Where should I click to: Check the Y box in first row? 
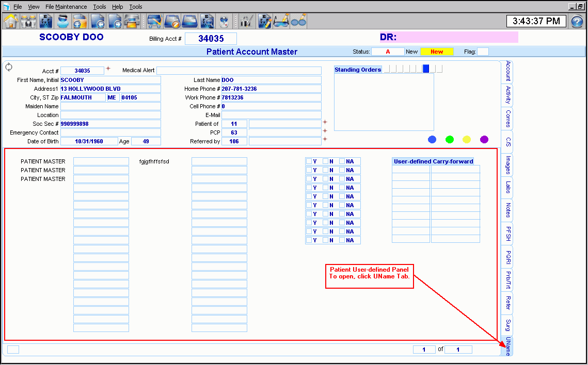point(309,161)
